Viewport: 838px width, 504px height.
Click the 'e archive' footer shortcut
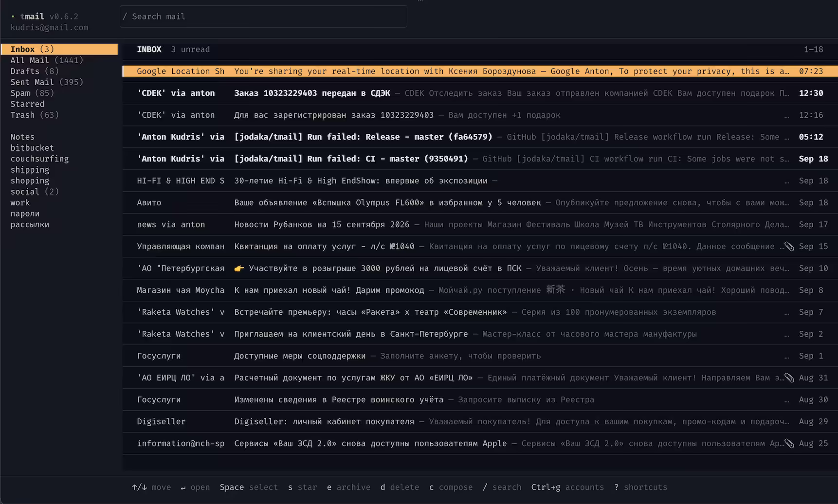[x=348, y=487]
